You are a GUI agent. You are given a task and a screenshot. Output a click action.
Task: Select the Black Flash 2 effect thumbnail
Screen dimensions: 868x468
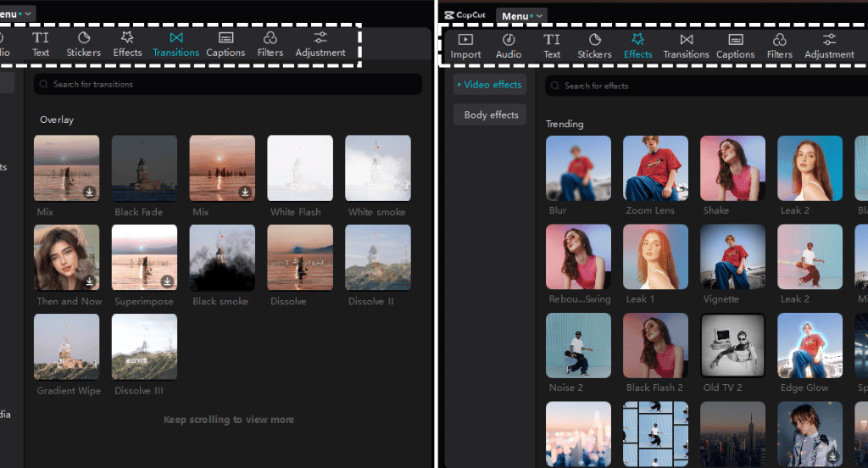pos(655,345)
